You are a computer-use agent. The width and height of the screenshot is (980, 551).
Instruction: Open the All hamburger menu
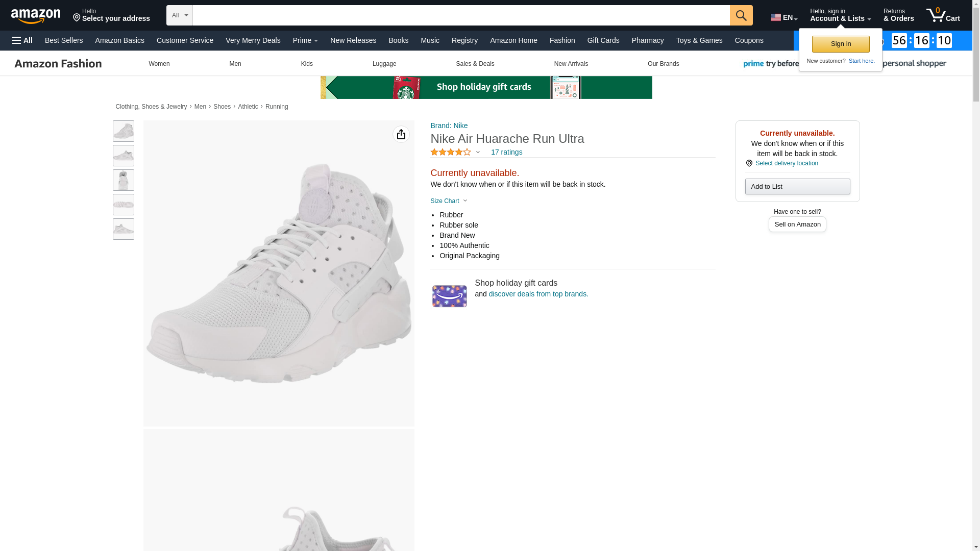(x=22, y=40)
